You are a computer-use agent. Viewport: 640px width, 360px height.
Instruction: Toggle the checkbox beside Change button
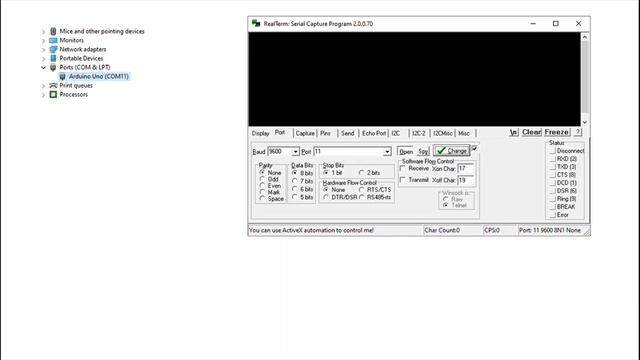click(x=474, y=148)
